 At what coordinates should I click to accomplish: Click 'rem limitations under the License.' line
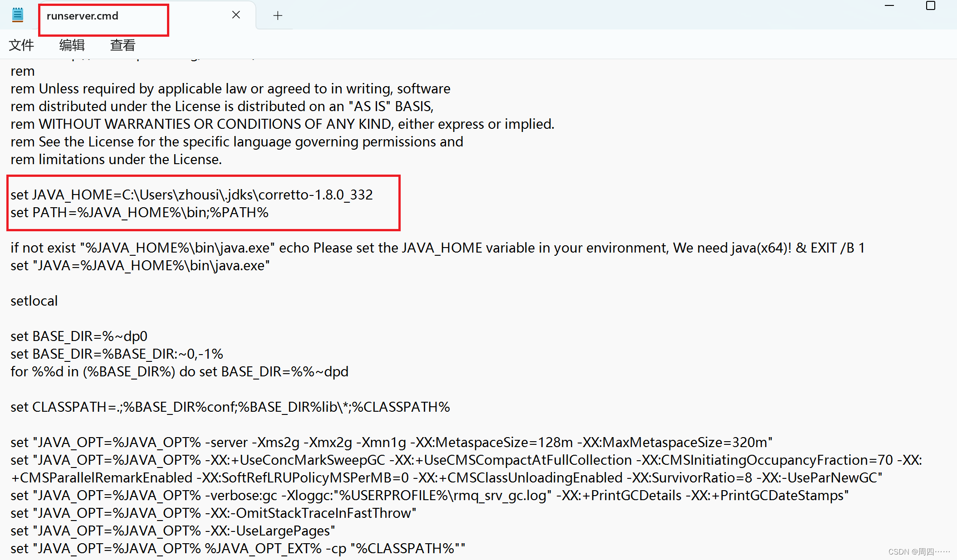(116, 160)
